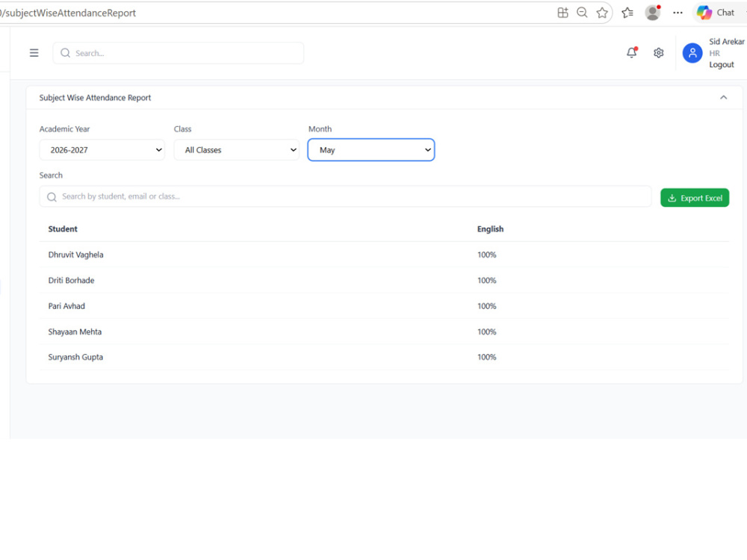Screen dimensions: 747x560
Task: Open the Month dropdown showing May
Action: (371, 150)
